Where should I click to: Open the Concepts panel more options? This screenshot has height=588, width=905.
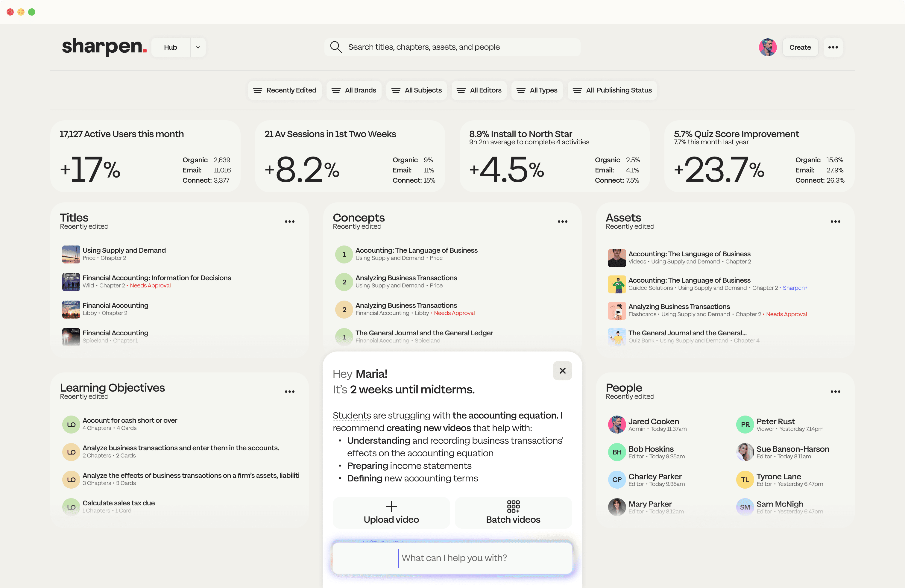pyautogui.click(x=562, y=222)
